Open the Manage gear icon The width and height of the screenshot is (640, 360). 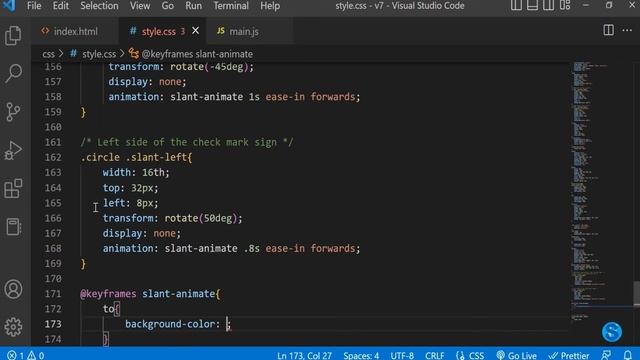pos(13,327)
